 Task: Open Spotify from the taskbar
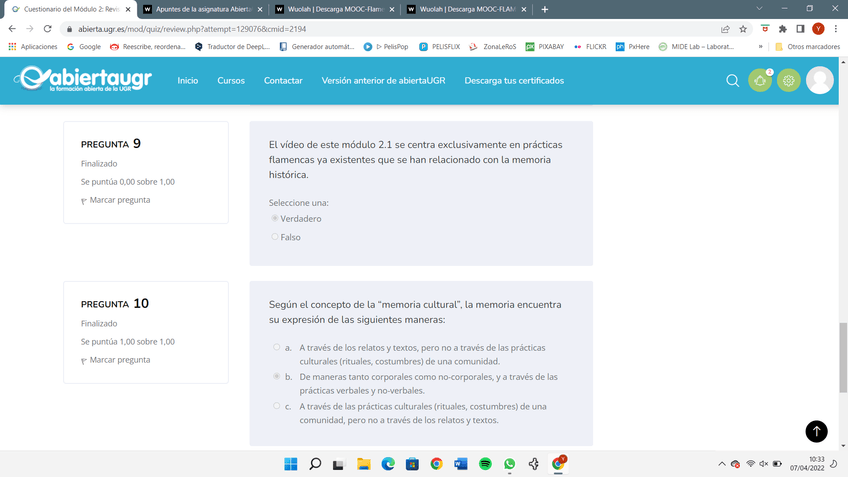click(485, 464)
